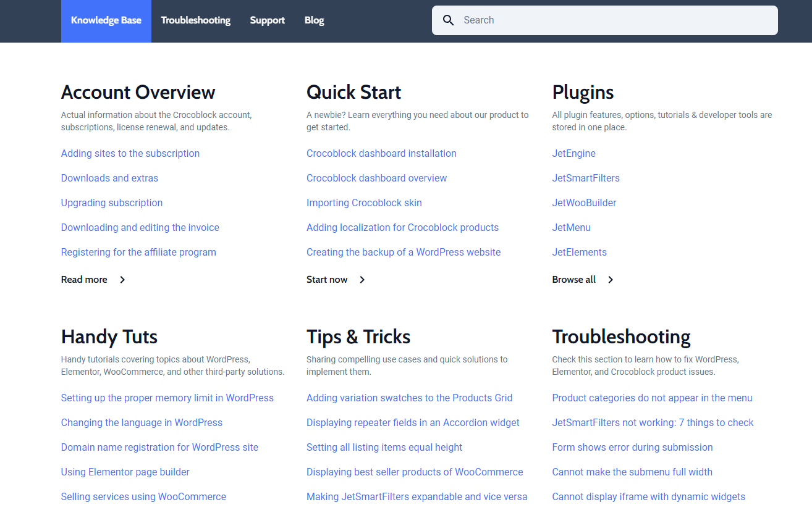Open Domain name registration for WordPress site
Viewport: 812px width, 510px height.
159,447
